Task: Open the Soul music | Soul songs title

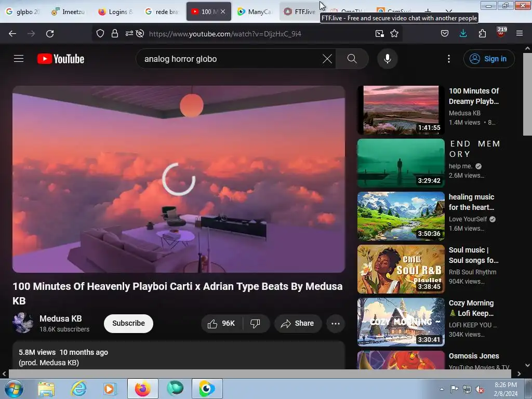Action: 473,255
